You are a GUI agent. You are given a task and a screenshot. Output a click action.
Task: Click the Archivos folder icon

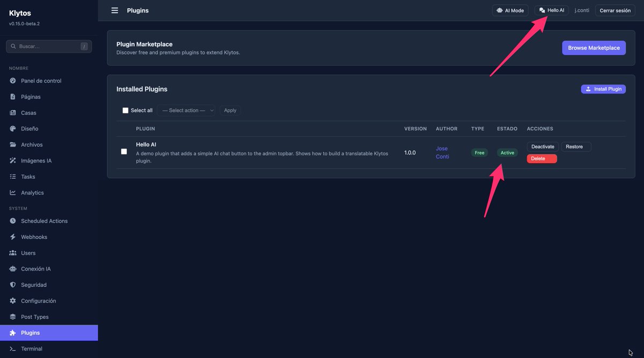click(x=13, y=145)
